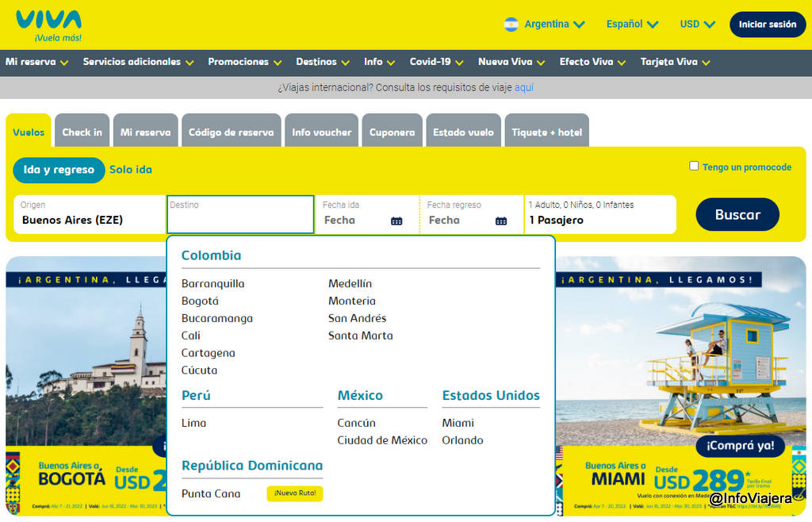The height and width of the screenshot is (522, 812).
Task: Select the Solo ida option
Action: pyautogui.click(x=131, y=170)
